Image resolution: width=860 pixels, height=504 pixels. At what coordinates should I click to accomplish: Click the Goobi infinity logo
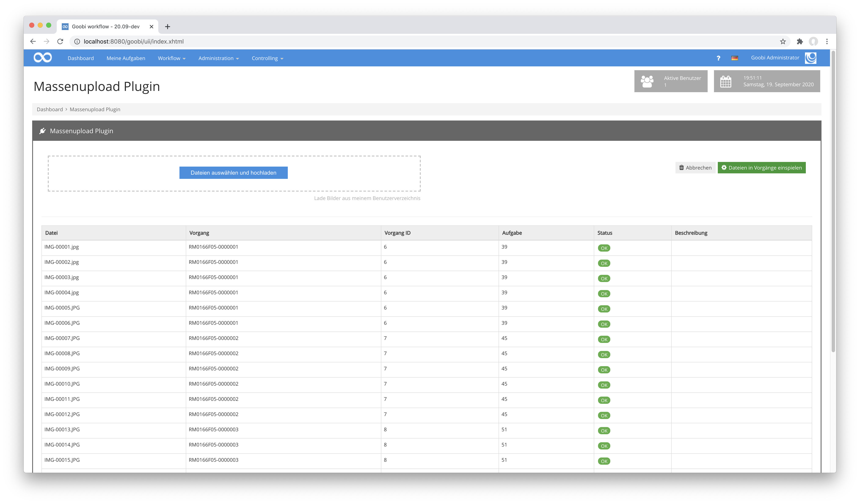[x=43, y=58]
